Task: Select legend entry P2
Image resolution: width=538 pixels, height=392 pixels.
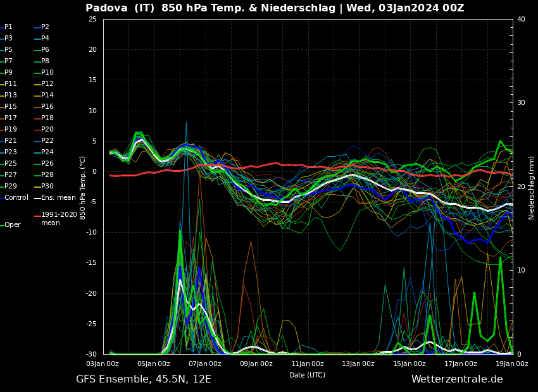Action: point(42,27)
